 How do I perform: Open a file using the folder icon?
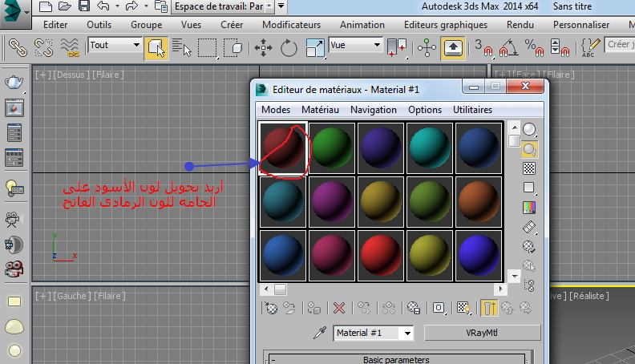click(65, 6)
